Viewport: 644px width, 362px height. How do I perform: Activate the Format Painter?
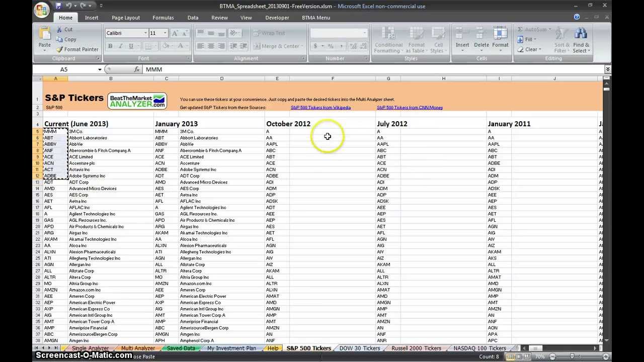[77, 49]
